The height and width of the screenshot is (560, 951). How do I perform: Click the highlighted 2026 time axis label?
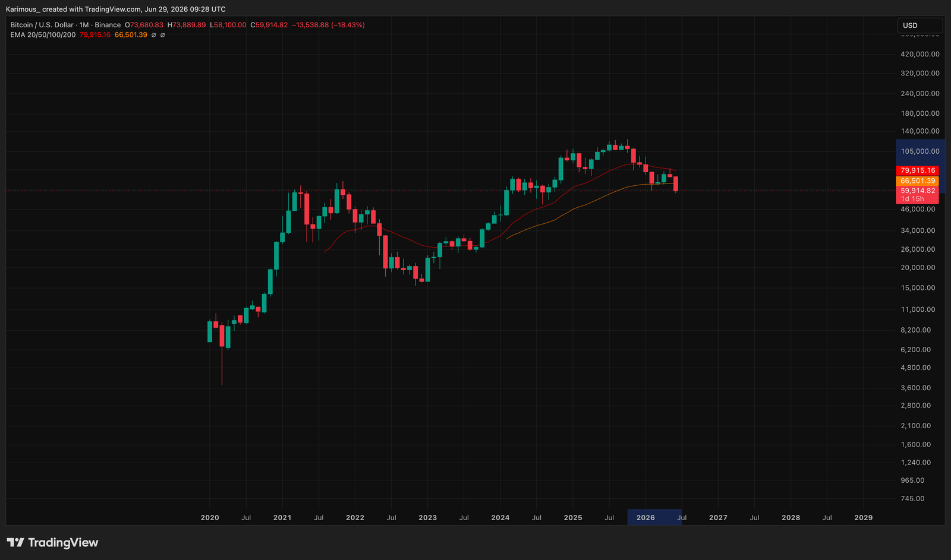point(645,518)
